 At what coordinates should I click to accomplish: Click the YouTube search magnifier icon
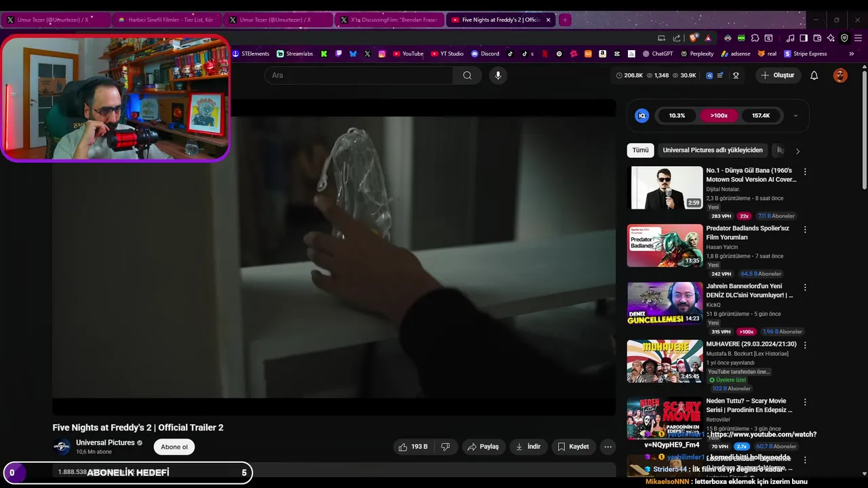tap(467, 75)
